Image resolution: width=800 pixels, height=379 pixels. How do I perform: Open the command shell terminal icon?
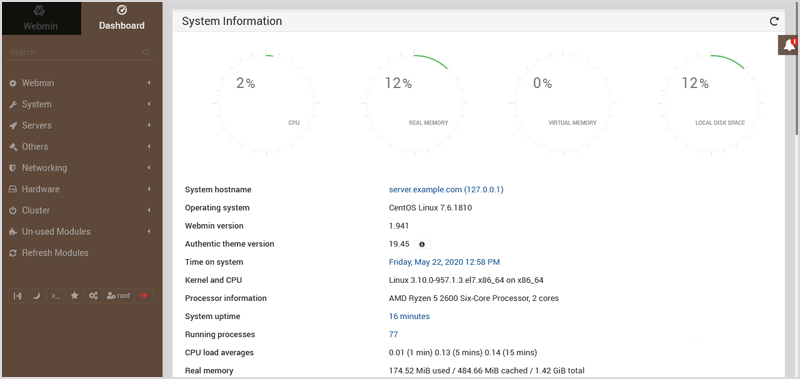pyautogui.click(x=56, y=296)
